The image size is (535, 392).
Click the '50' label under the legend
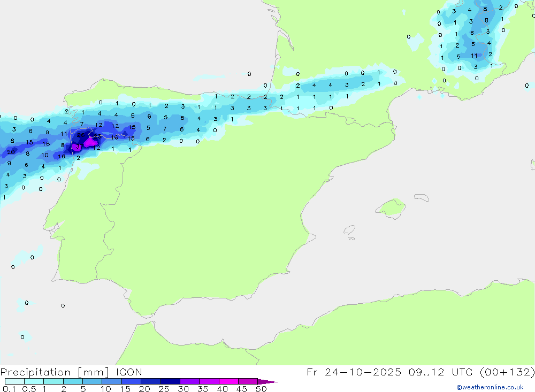tap(261, 389)
